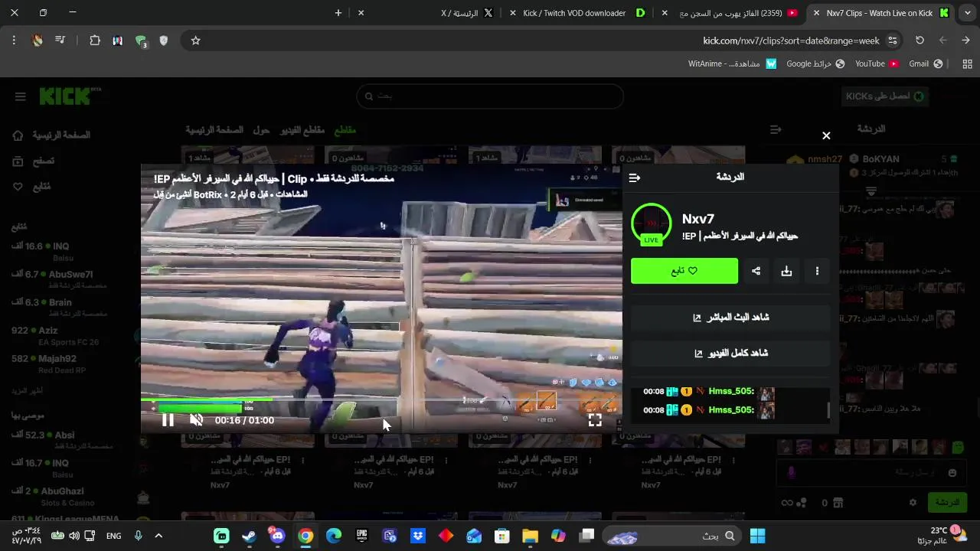Viewport: 980px width, 551px height.
Task: Close the clip popup with the X
Action: tap(826, 135)
